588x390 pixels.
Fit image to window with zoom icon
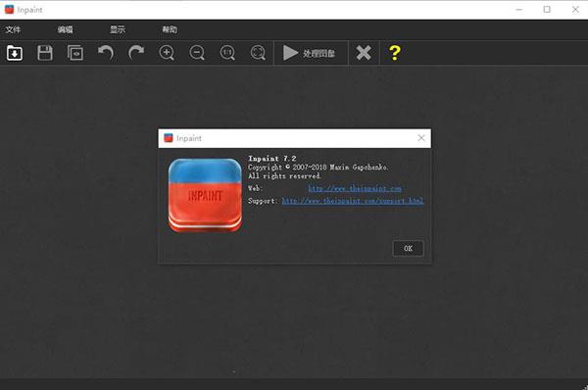[258, 53]
